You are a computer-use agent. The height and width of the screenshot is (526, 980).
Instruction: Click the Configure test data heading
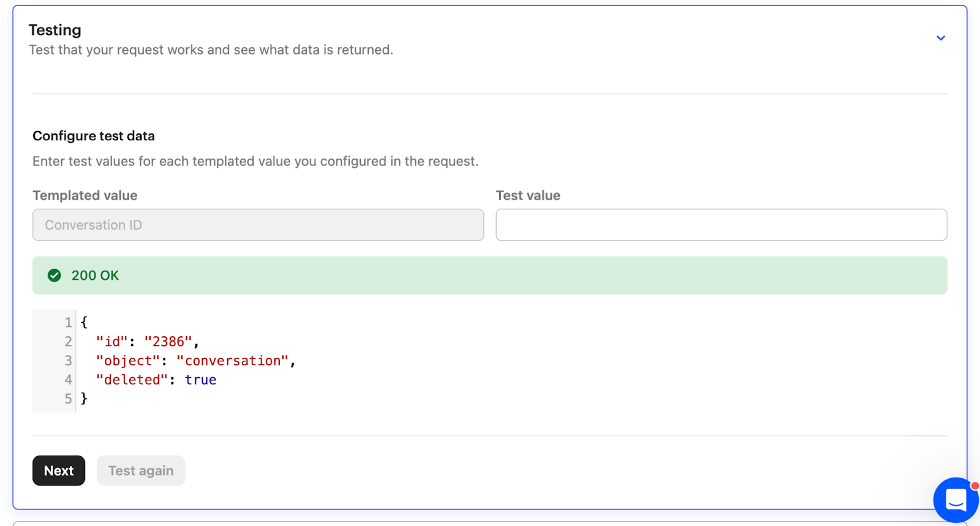coord(94,136)
